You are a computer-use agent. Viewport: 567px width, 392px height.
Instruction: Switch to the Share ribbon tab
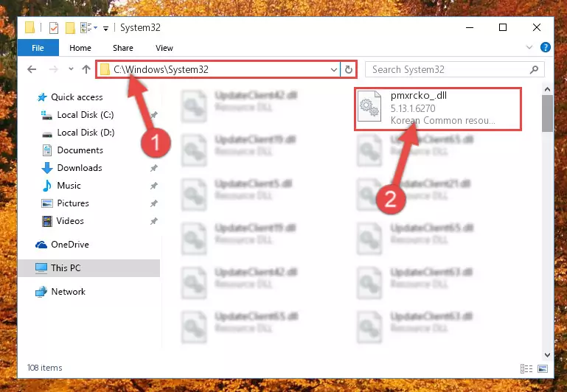[123, 48]
